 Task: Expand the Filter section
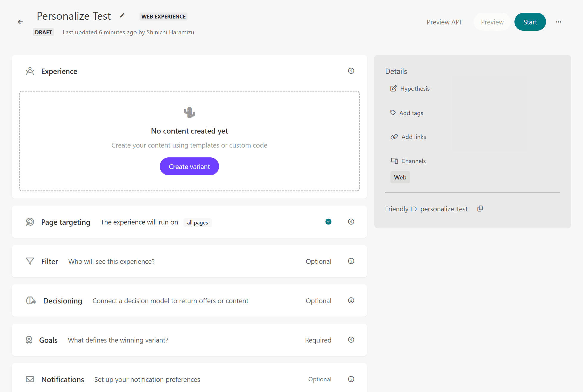click(x=49, y=261)
